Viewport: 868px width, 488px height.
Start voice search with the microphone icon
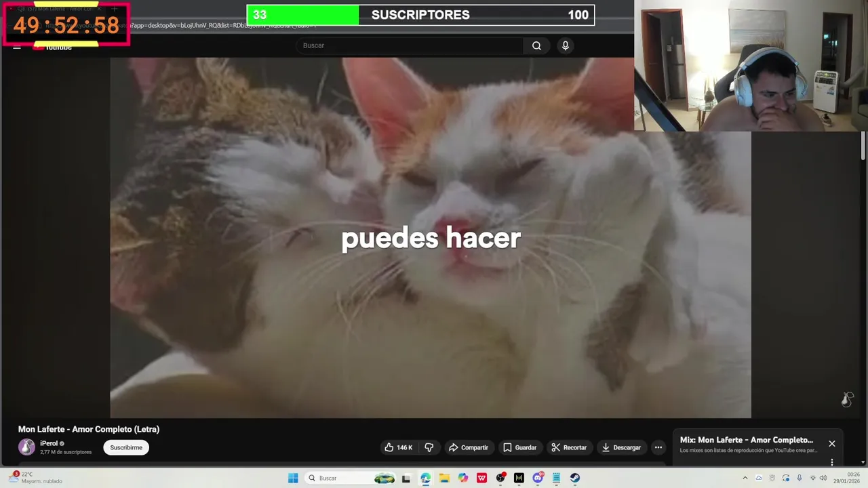tap(566, 45)
